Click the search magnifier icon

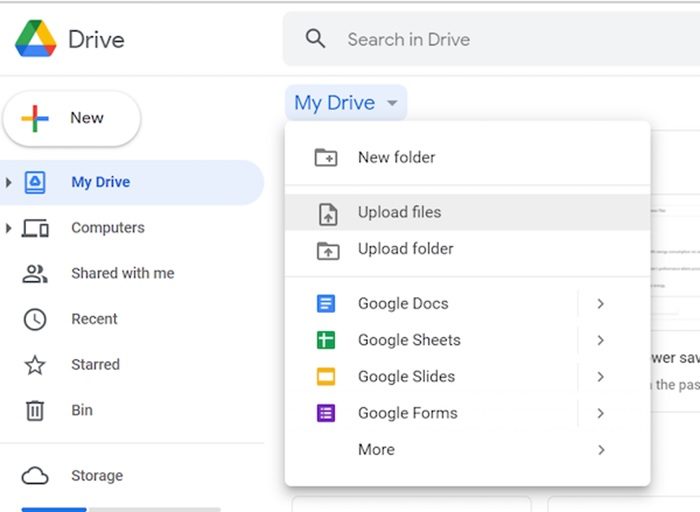pyautogui.click(x=316, y=39)
